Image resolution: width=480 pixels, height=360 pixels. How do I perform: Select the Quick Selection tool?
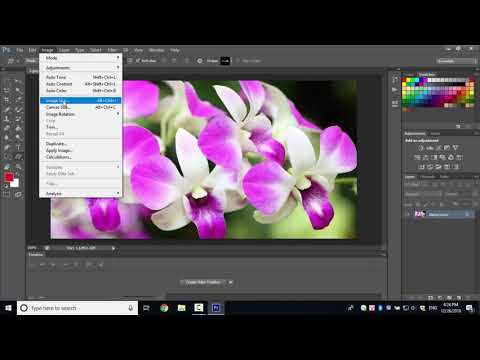click(18, 90)
